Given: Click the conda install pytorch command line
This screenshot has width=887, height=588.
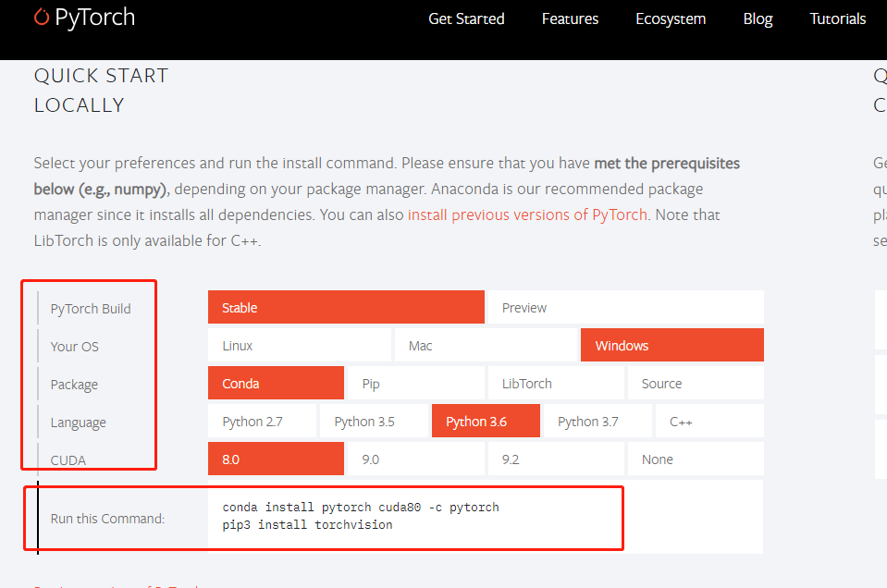Looking at the screenshot, I should 361,508.
